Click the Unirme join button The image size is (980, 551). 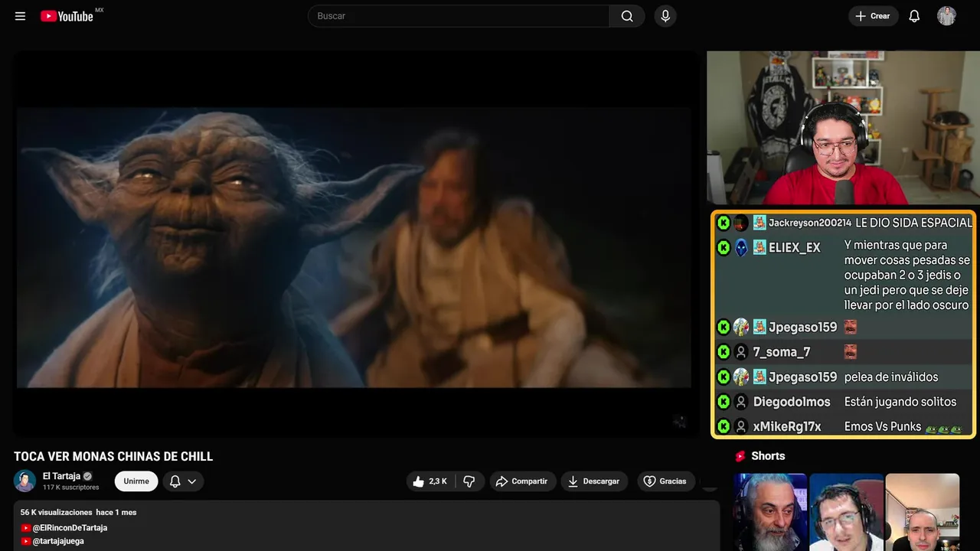pyautogui.click(x=136, y=481)
